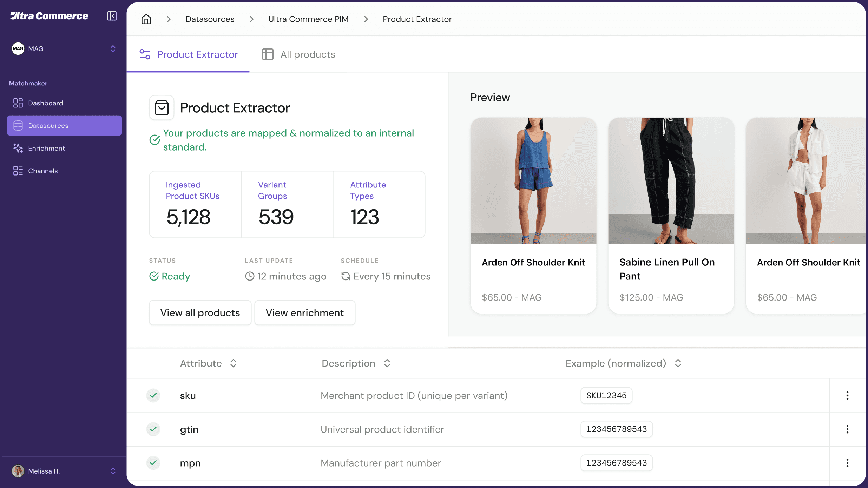868x488 pixels.
Task: Click the View enrichment button
Action: point(304,312)
